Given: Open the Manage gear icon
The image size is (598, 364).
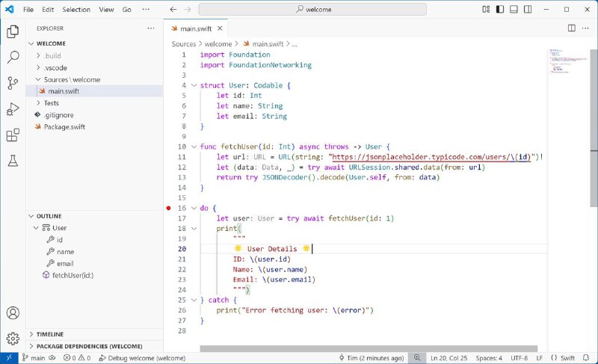Looking at the screenshot, I should click(x=13, y=338).
